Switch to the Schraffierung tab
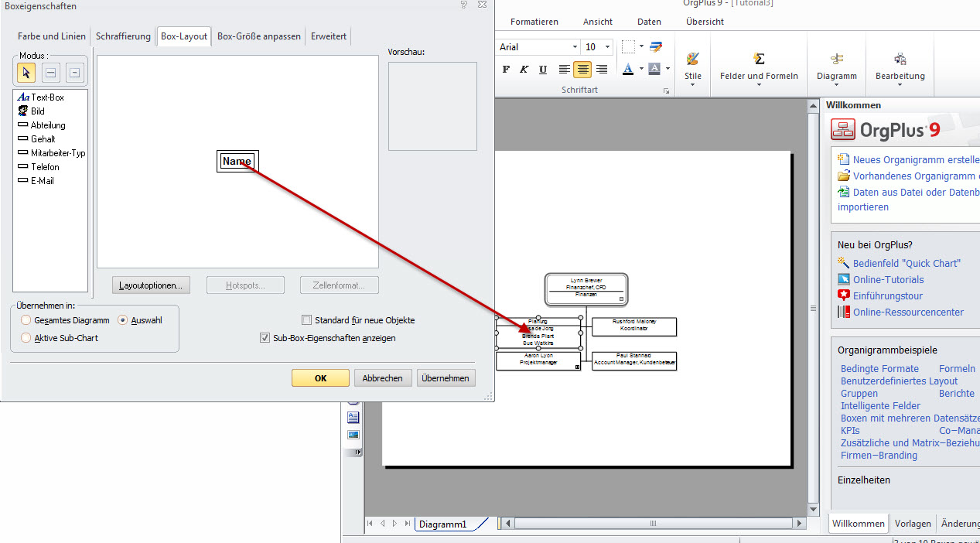 tap(123, 36)
